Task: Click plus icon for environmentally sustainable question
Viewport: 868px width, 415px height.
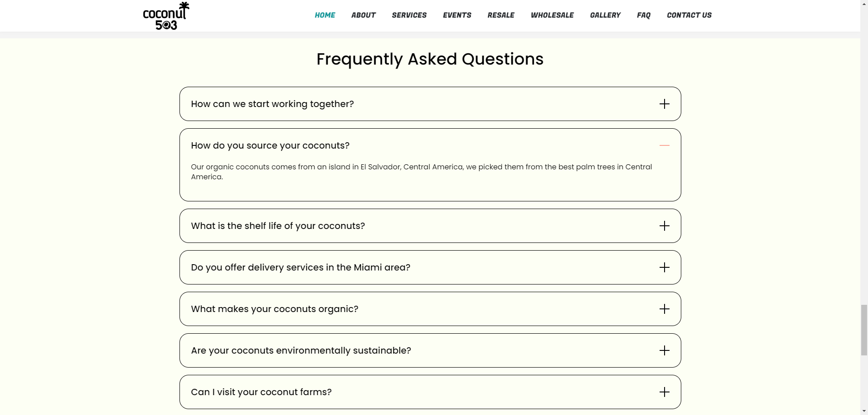Action: [664, 350]
